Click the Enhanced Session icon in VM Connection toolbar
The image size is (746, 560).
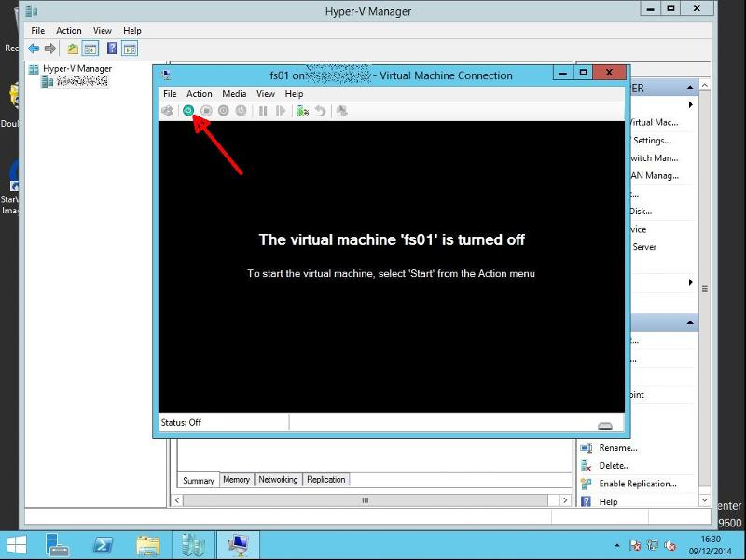[x=341, y=111]
